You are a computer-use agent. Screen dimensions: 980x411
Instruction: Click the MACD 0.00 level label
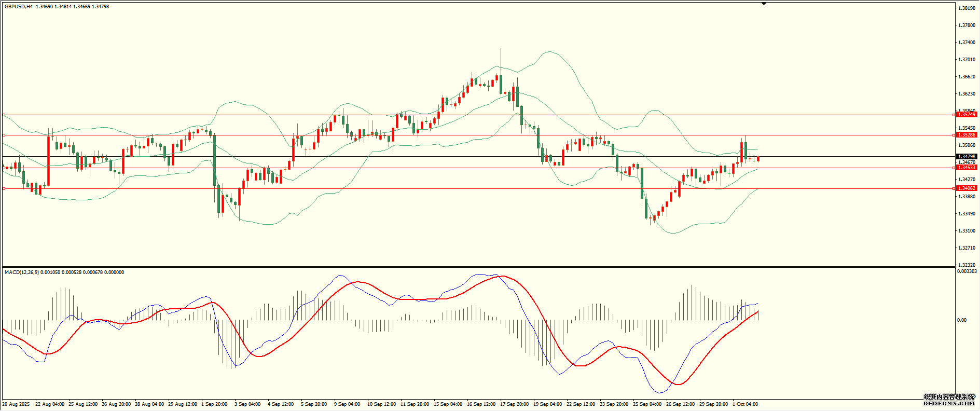[x=961, y=320]
